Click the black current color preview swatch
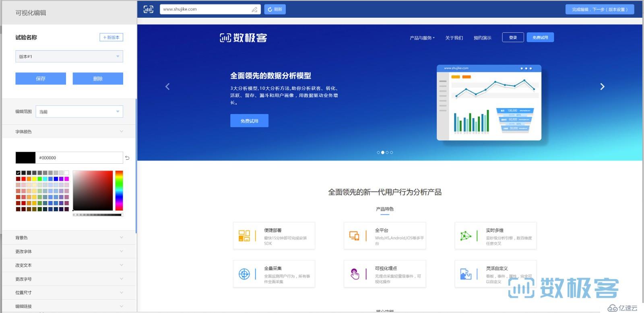Image resolution: width=644 pixels, height=313 pixels. pyautogui.click(x=25, y=158)
